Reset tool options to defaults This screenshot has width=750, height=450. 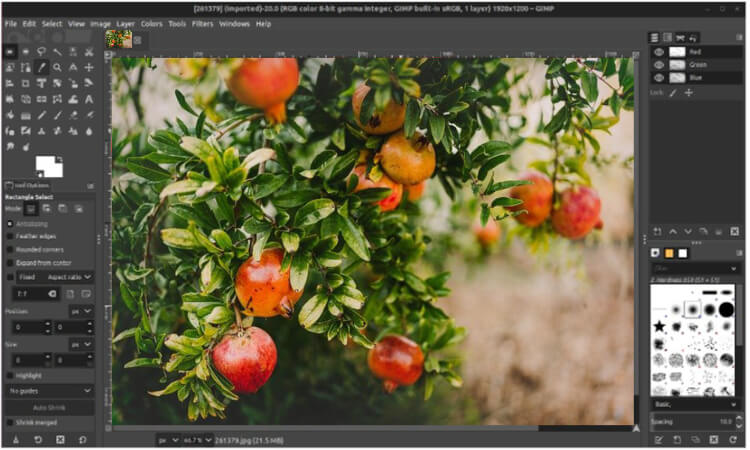coord(83,439)
